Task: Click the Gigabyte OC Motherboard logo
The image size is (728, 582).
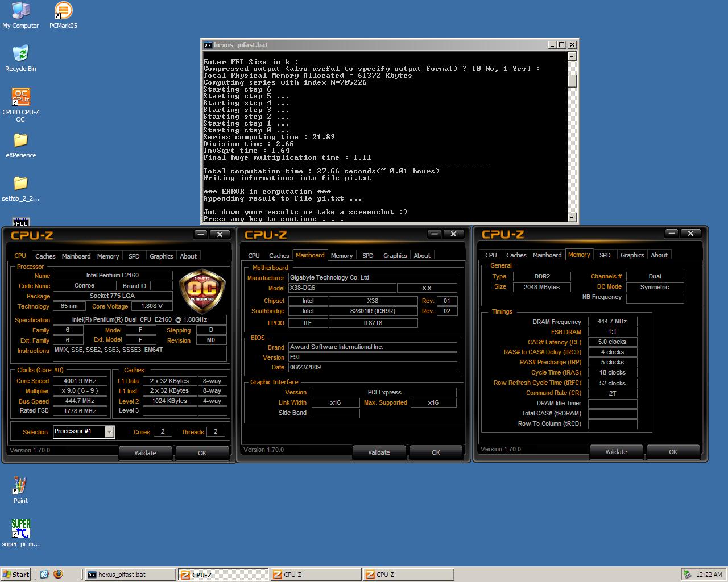Action: (202, 291)
